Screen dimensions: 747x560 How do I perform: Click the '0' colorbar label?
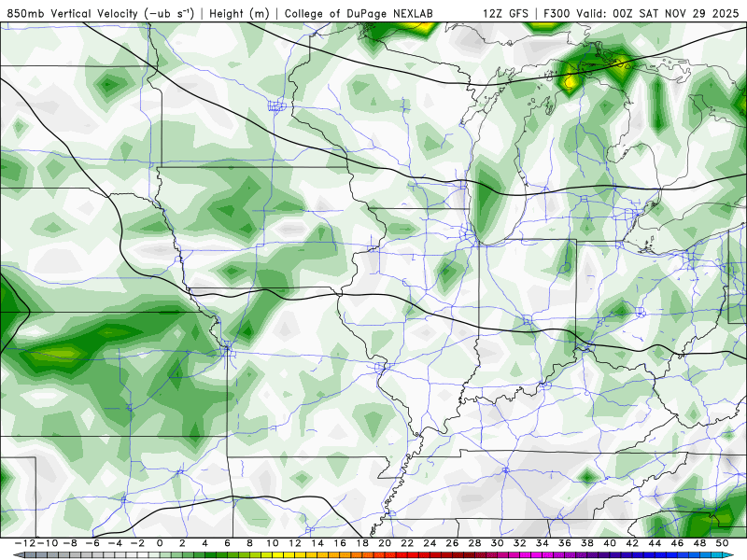(160, 543)
